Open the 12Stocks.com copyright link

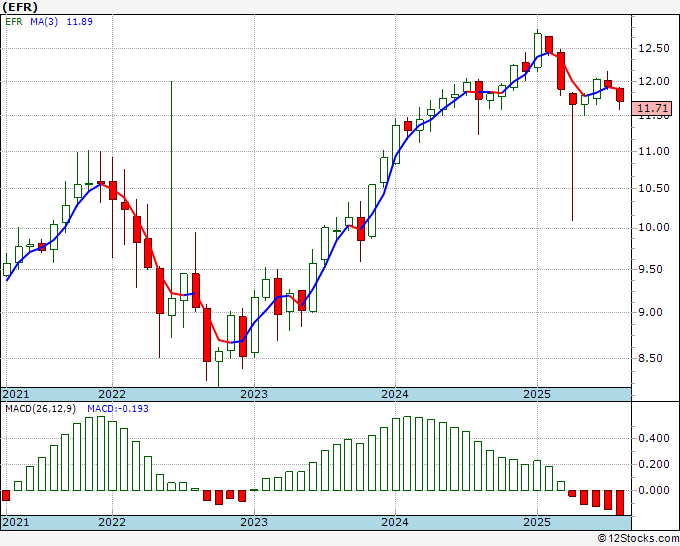(x=638, y=538)
